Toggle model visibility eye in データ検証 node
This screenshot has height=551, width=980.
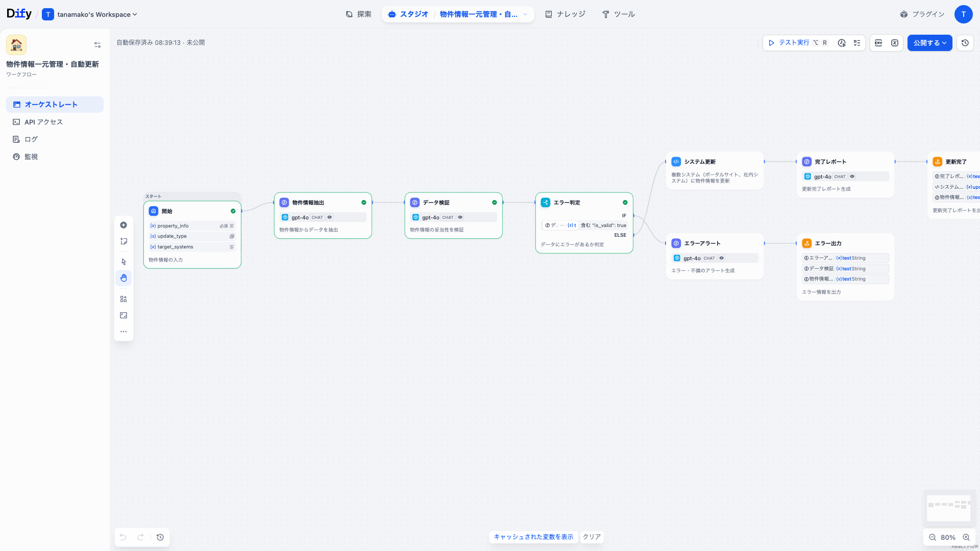[460, 217]
